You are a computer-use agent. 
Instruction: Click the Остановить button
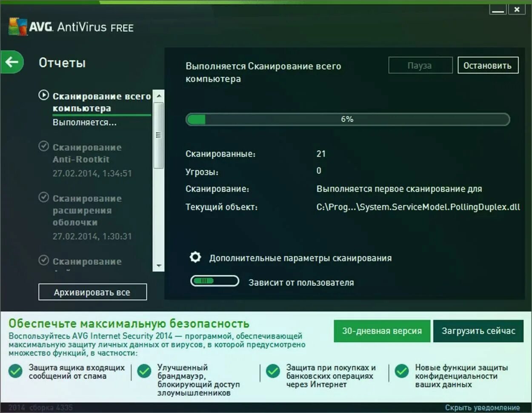point(488,66)
